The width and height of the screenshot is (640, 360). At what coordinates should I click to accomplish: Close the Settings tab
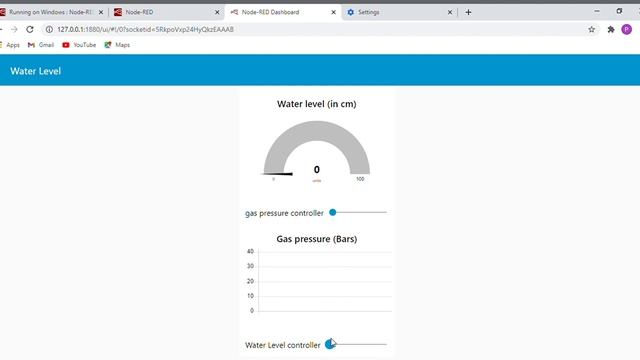[x=450, y=12]
